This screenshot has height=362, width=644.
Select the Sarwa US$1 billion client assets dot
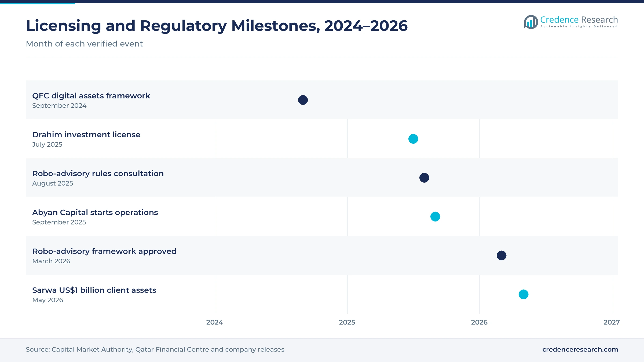pyautogui.click(x=524, y=294)
